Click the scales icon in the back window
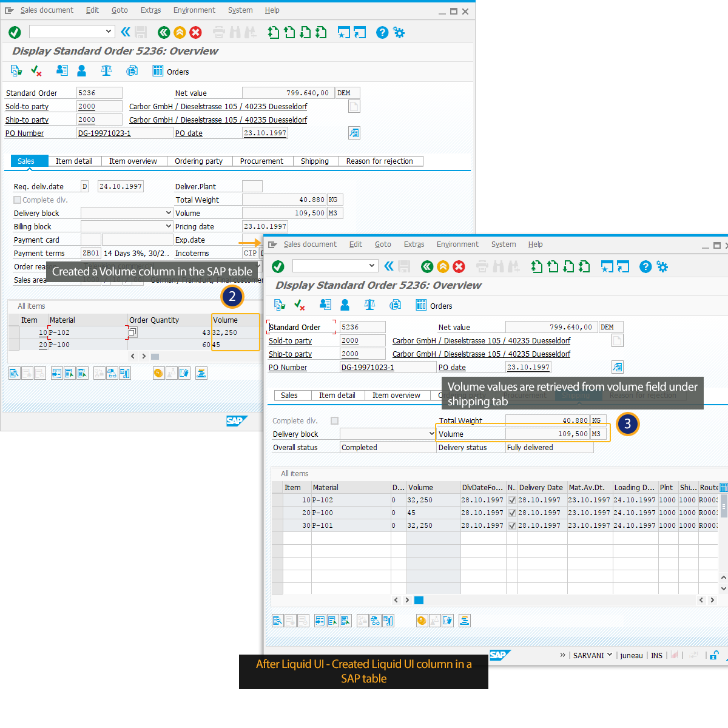Viewport: 728px width, 728px height. [107, 70]
